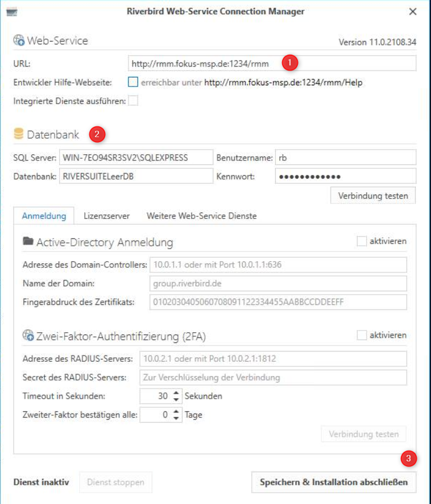431x504 pixels.
Task: Activate Zwei-Faktor-Authentifizierung checkbox
Action: coord(362,335)
